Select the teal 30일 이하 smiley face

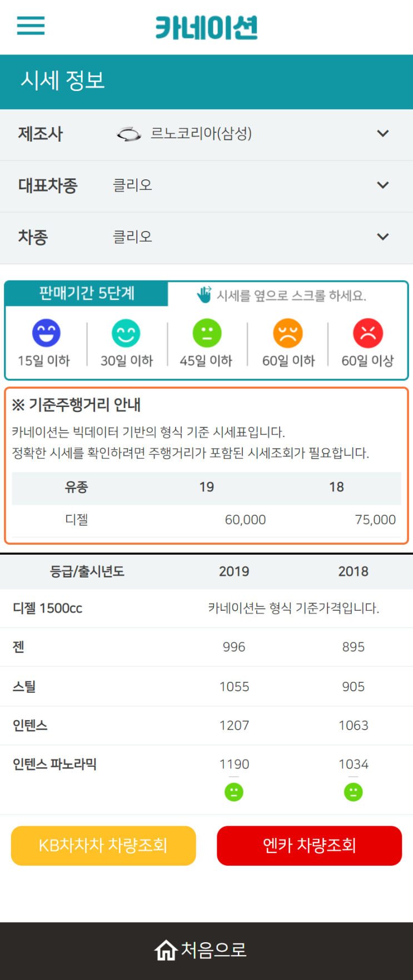pos(126,333)
